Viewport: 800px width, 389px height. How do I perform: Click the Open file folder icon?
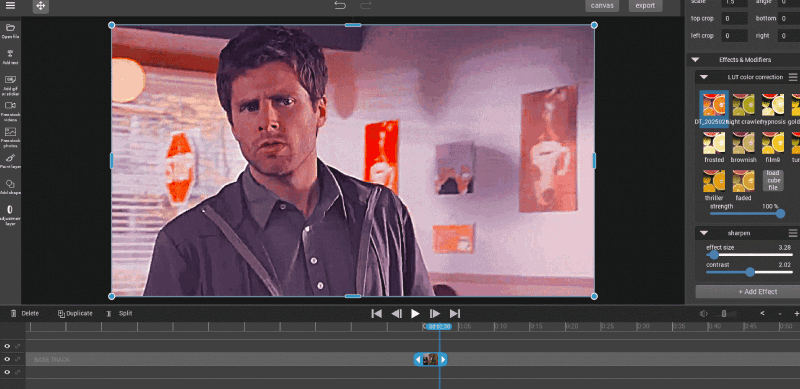click(x=10, y=28)
